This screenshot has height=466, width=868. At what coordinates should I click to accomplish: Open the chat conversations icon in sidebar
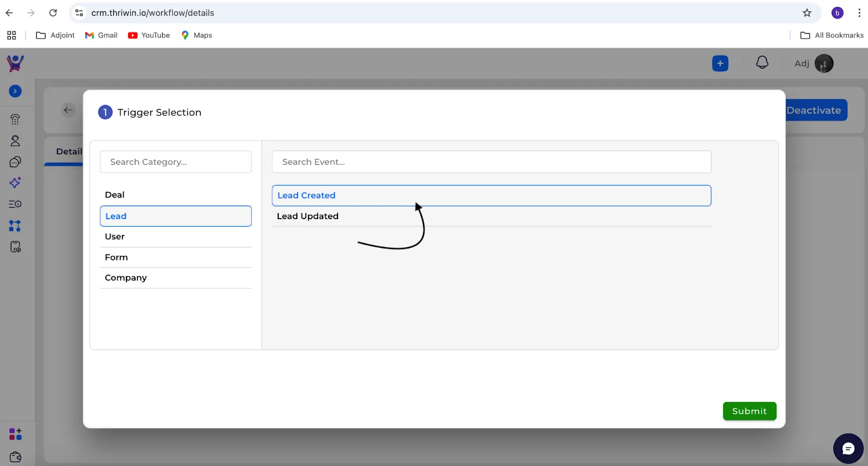(x=15, y=162)
